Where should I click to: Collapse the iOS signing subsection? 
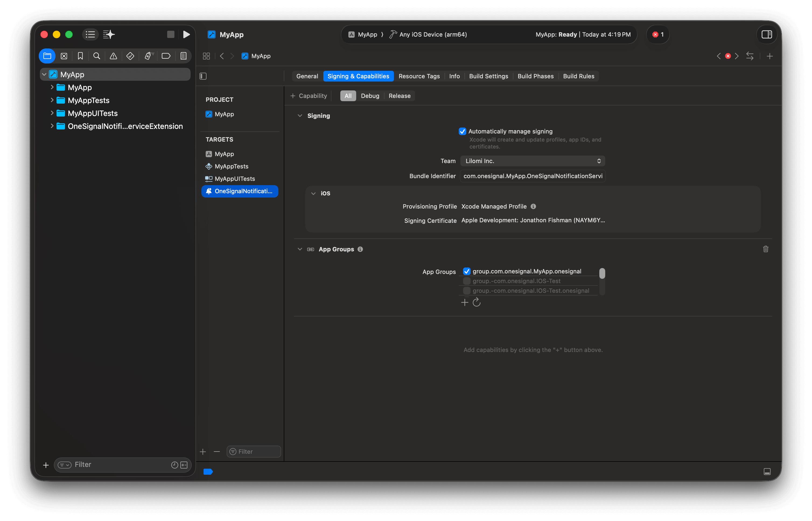[313, 193]
